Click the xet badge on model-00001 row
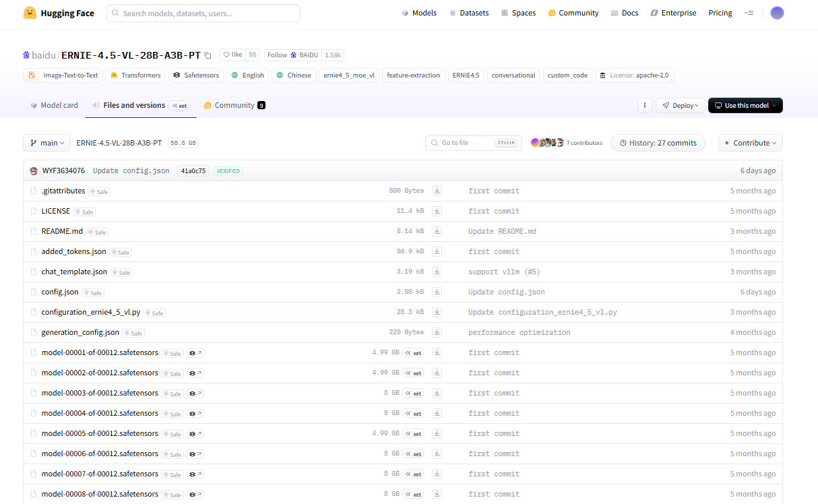The image size is (818, 504). [x=414, y=353]
